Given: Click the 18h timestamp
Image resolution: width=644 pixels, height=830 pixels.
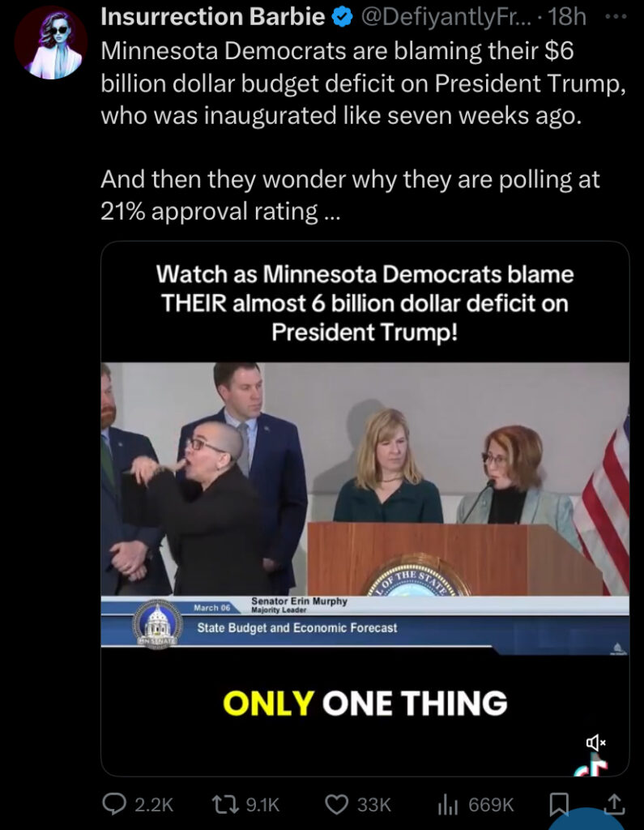Looking at the screenshot, I should pyautogui.click(x=567, y=18).
